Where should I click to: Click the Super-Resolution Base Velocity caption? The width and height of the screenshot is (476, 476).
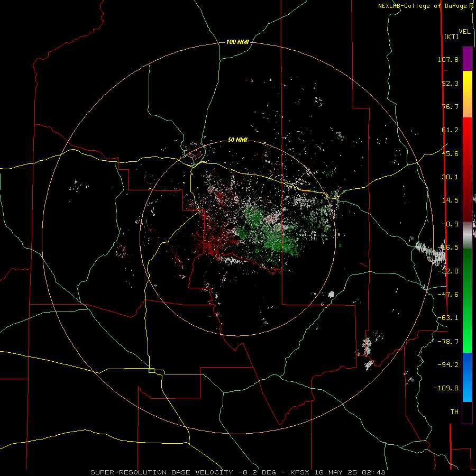pyautogui.click(x=237, y=472)
